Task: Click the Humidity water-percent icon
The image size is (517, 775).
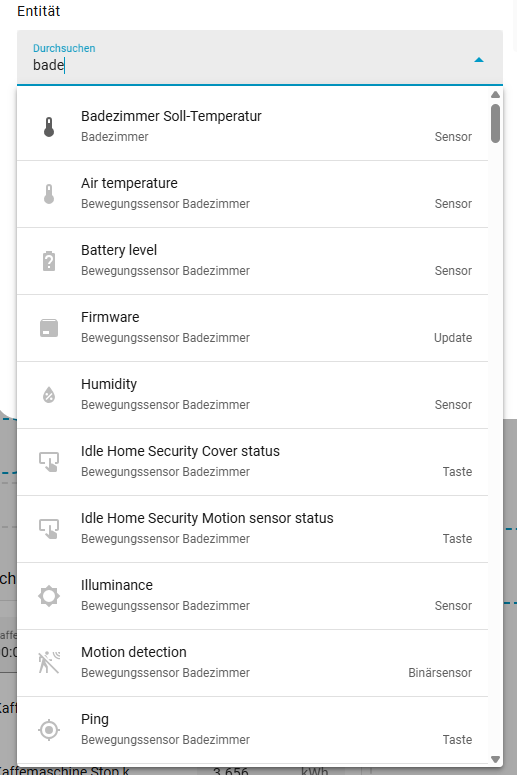Action: tap(49, 395)
